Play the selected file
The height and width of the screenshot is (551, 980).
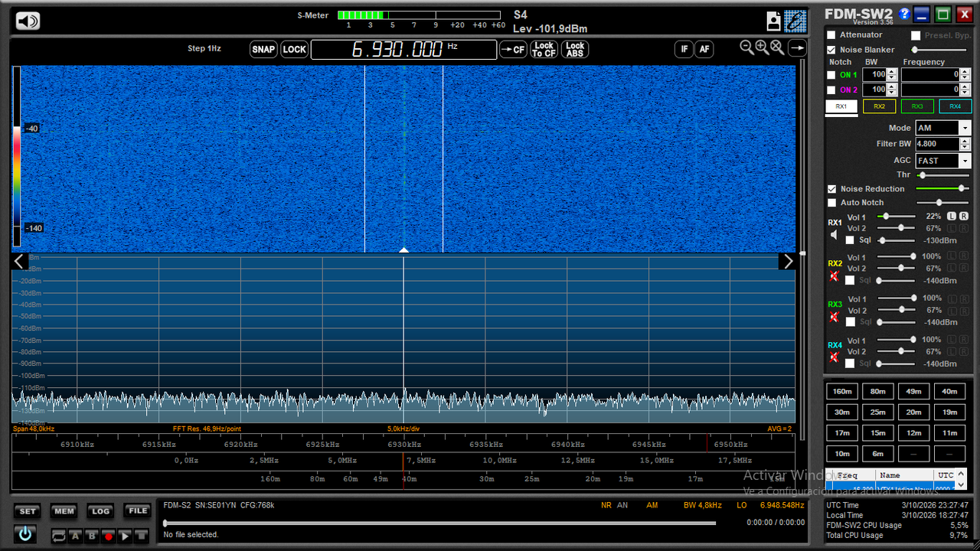pyautogui.click(x=125, y=536)
